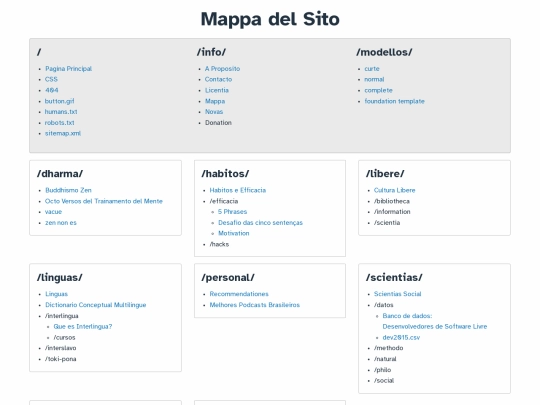Screen dimensions: 540x405
Task: Open the CSS link
Action: pyautogui.click(x=51, y=79)
